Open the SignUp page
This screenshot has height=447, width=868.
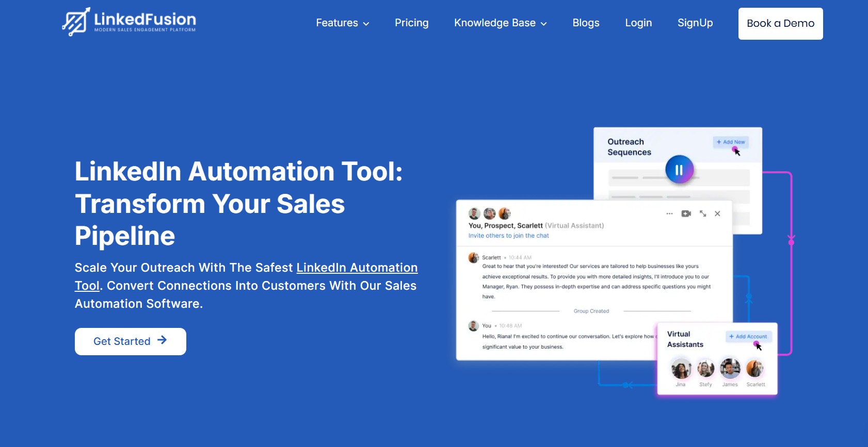point(695,23)
